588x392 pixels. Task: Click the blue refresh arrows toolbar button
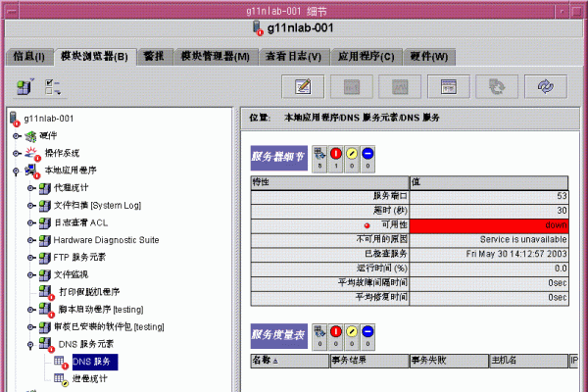tap(546, 86)
